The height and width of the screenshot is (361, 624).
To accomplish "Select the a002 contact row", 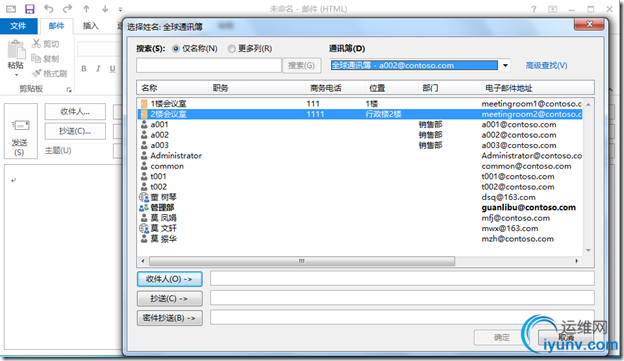I will point(360,135).
